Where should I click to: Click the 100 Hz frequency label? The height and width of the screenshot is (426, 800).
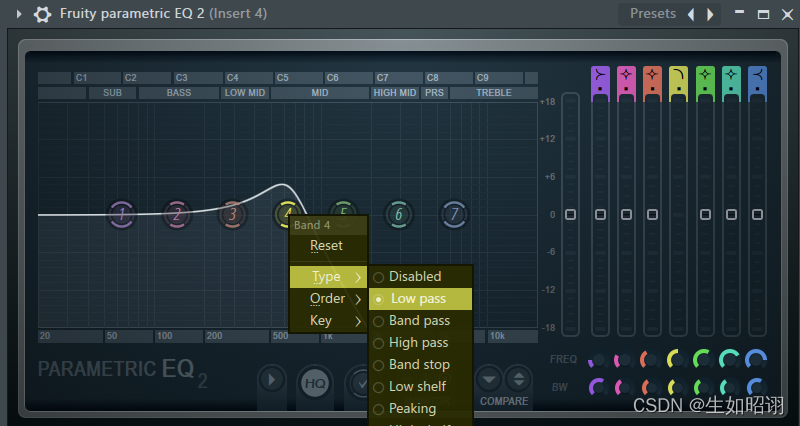tap(164, 336)
